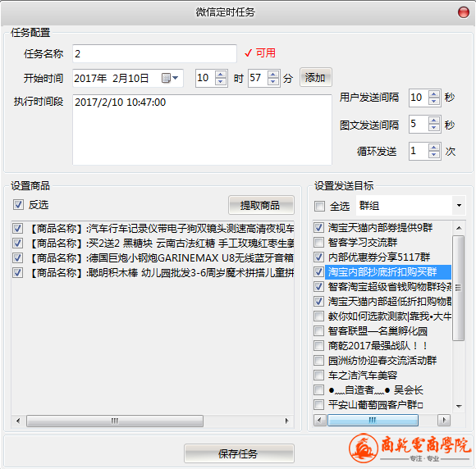Check the 自造者 吴会长 checkbox
The width and height of the screenshot is (476, 469).
pos(318,389)
